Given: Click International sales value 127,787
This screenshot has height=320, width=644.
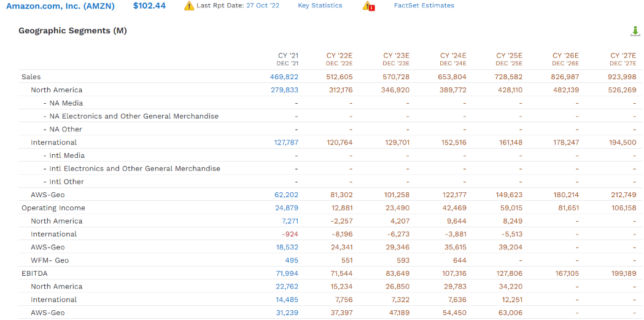Looking at the screenshot, I should pyautogui.click(x=286, y=142).
